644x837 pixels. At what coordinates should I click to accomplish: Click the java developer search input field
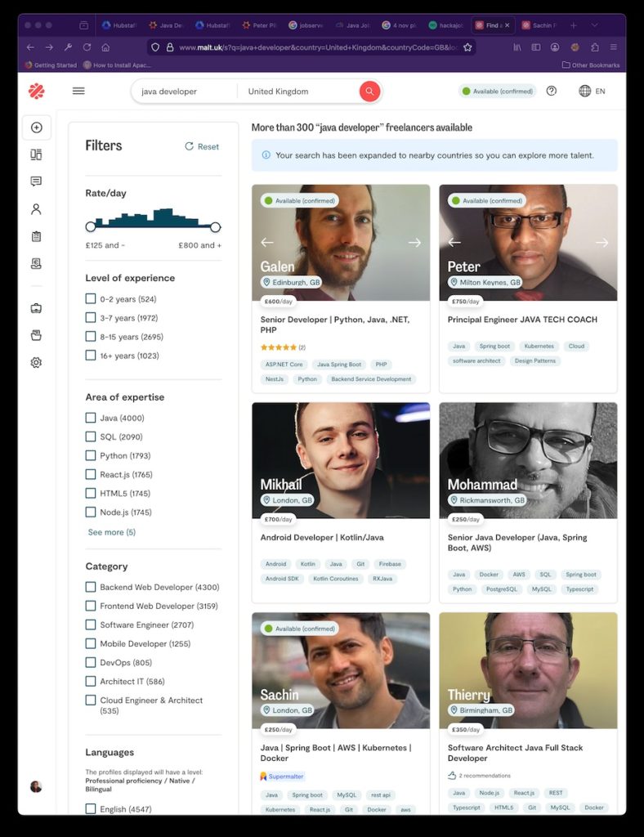186,92
